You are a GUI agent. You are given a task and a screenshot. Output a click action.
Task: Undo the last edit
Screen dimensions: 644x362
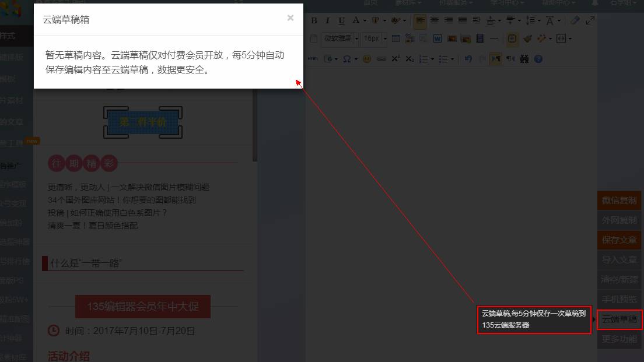[x=468, y=59]
